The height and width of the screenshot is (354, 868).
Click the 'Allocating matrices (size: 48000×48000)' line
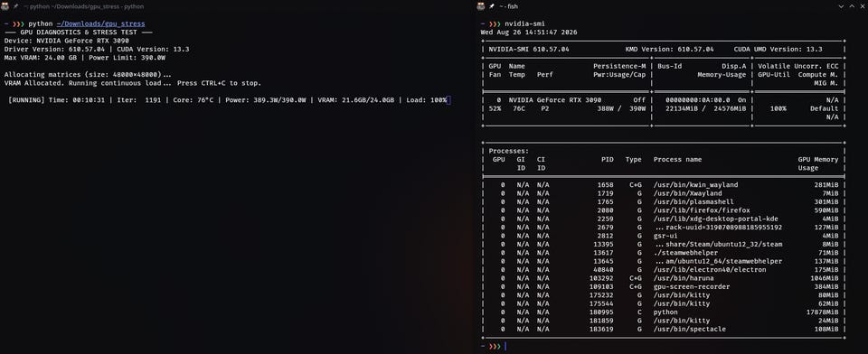88,74
